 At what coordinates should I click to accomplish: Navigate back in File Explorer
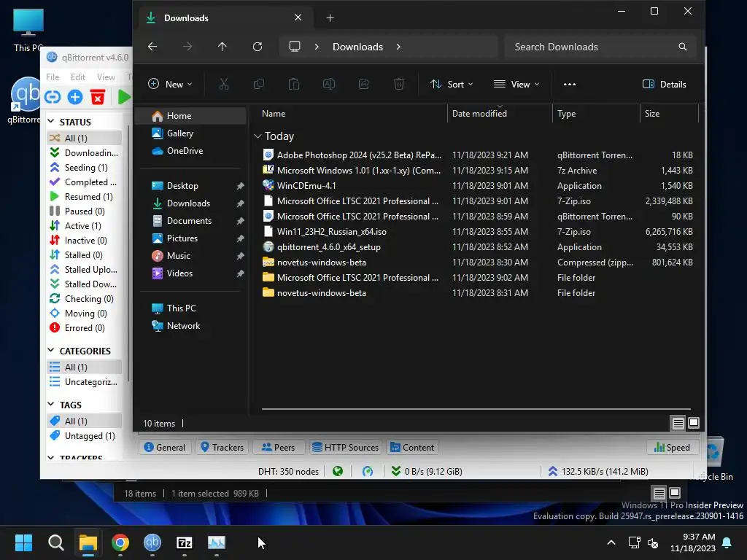click(x=152, y=47)
